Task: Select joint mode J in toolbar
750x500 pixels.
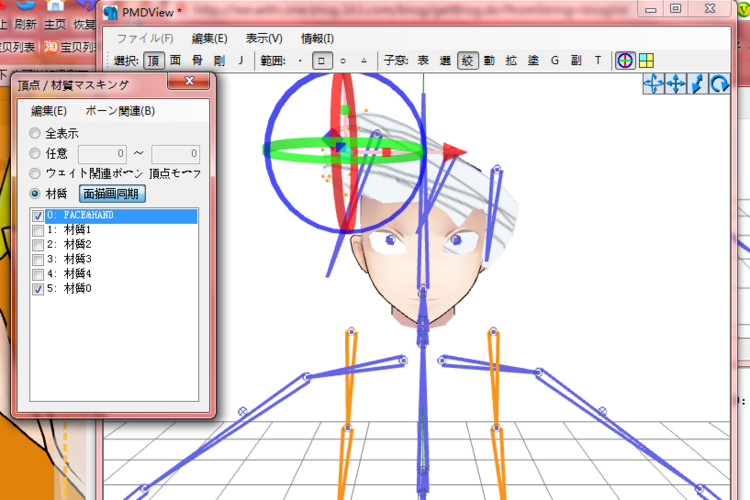Action: [x=241, y=60]
